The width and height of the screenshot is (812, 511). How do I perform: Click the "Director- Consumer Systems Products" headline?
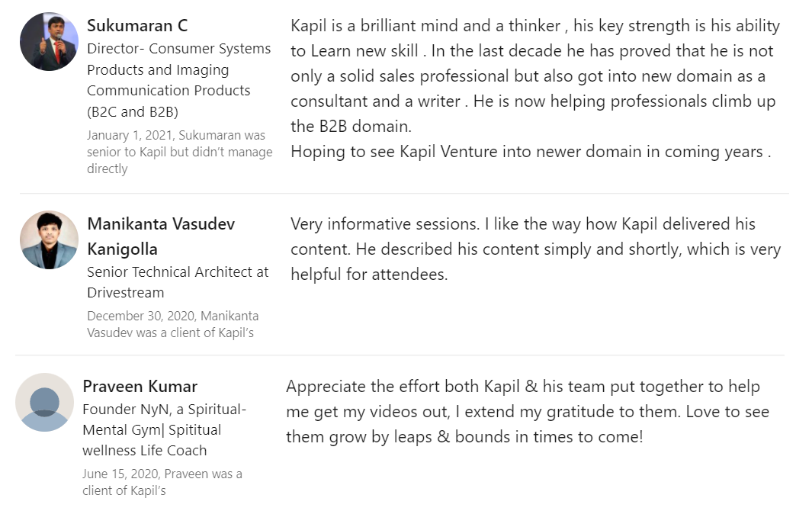pos(178,49)
